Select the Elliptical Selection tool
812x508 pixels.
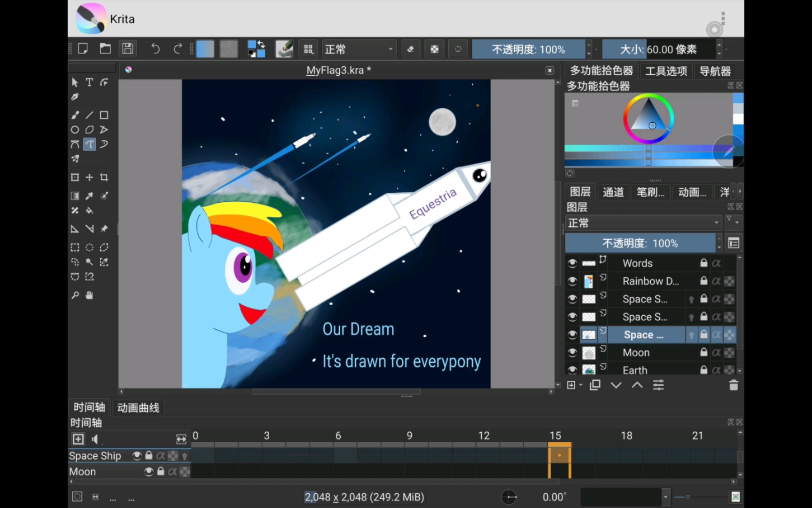(x=89, y=247)
